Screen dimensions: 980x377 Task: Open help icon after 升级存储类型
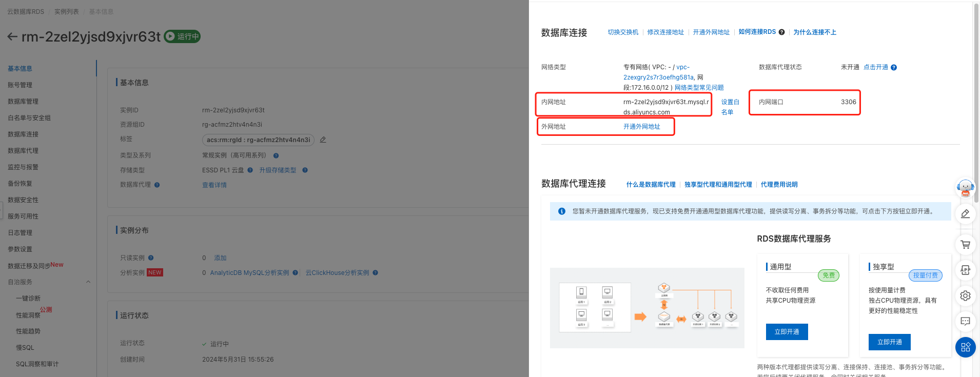tap(305, 170)
